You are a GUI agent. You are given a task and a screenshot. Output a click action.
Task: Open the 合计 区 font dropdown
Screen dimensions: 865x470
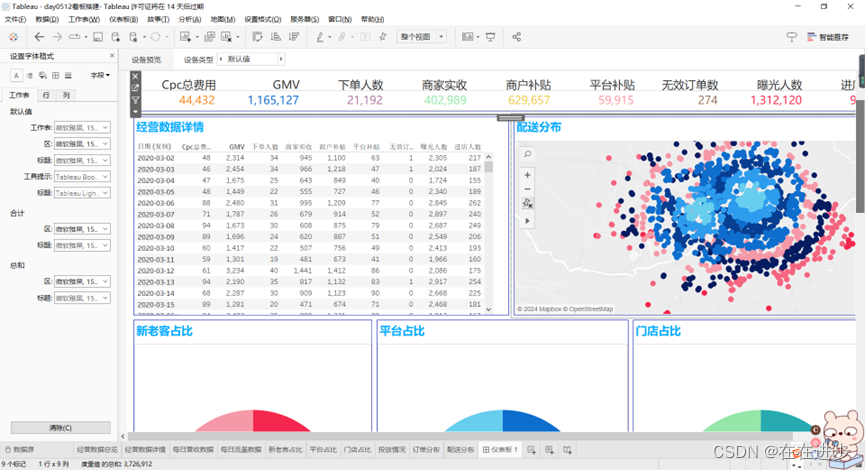[82, 229]
